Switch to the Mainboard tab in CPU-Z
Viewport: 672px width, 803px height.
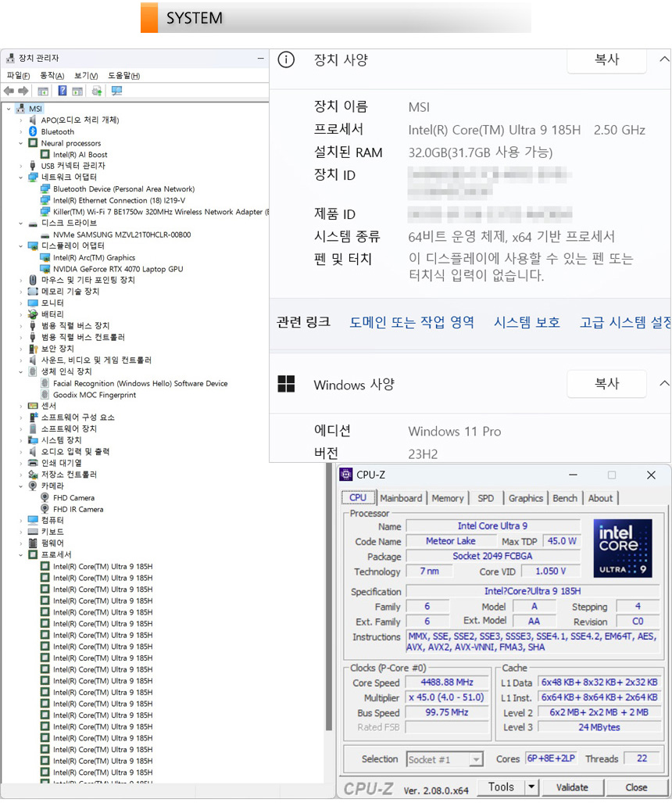pyautogui.click(x=402, y=498)
